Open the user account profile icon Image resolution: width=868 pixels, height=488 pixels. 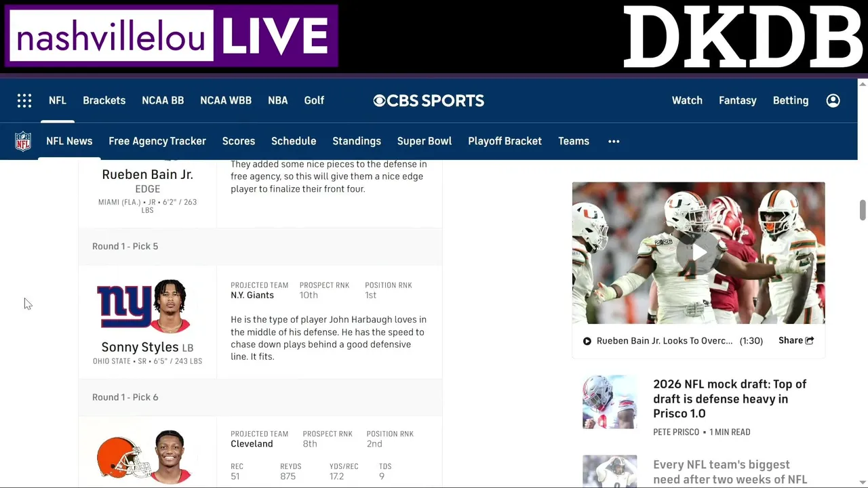(x=833, y=100)
